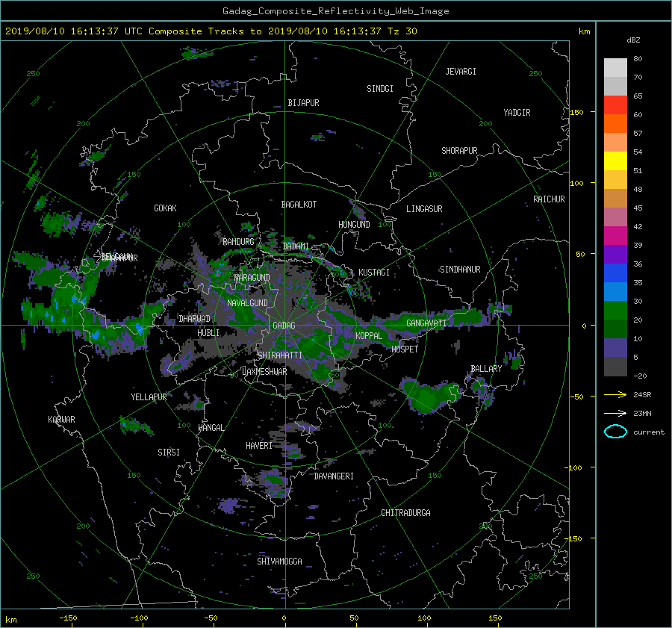Click the BADAMI city label
Screen dimensions: 672x628
pos(296,246)
